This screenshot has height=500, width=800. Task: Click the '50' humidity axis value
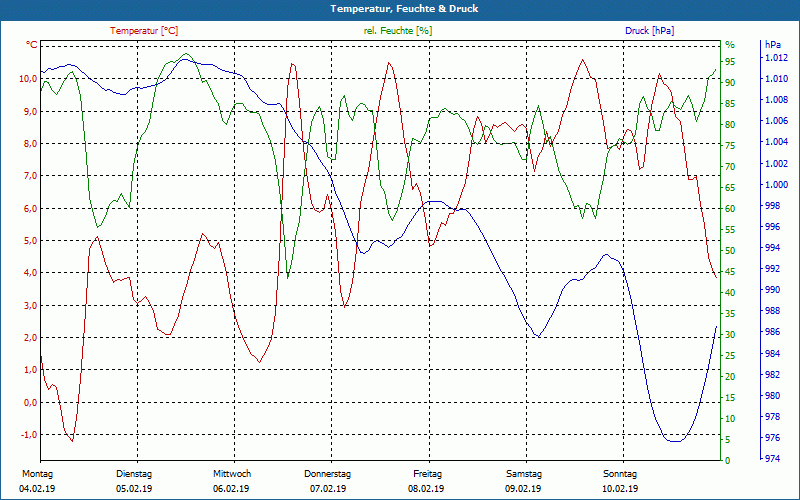730,251
